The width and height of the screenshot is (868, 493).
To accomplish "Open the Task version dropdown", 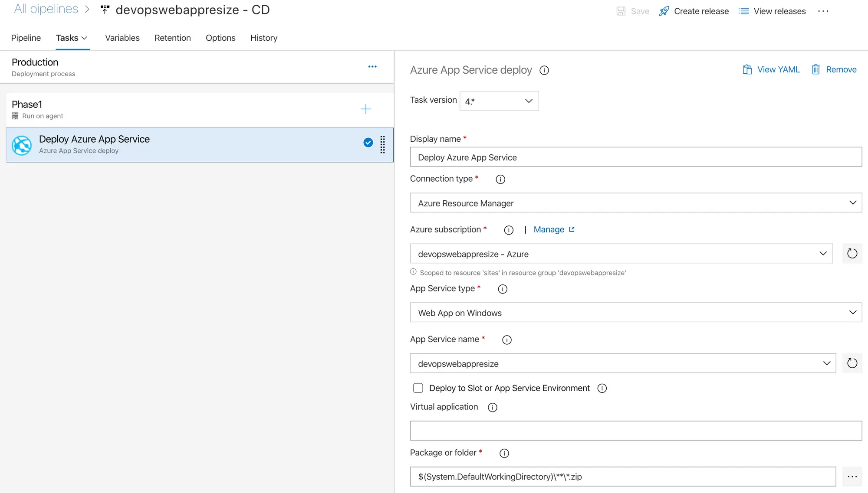I will point(499,101).
